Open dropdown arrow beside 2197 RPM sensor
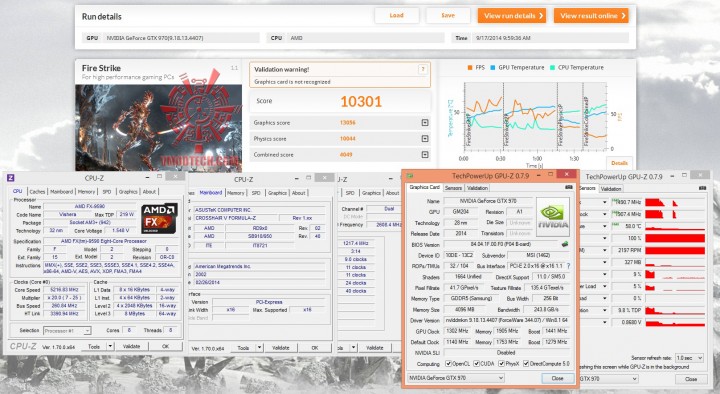 pos(604,250)
